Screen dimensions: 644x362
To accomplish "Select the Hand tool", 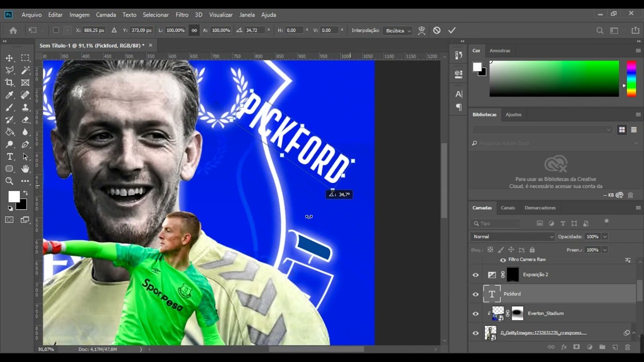I will point(25,169).
